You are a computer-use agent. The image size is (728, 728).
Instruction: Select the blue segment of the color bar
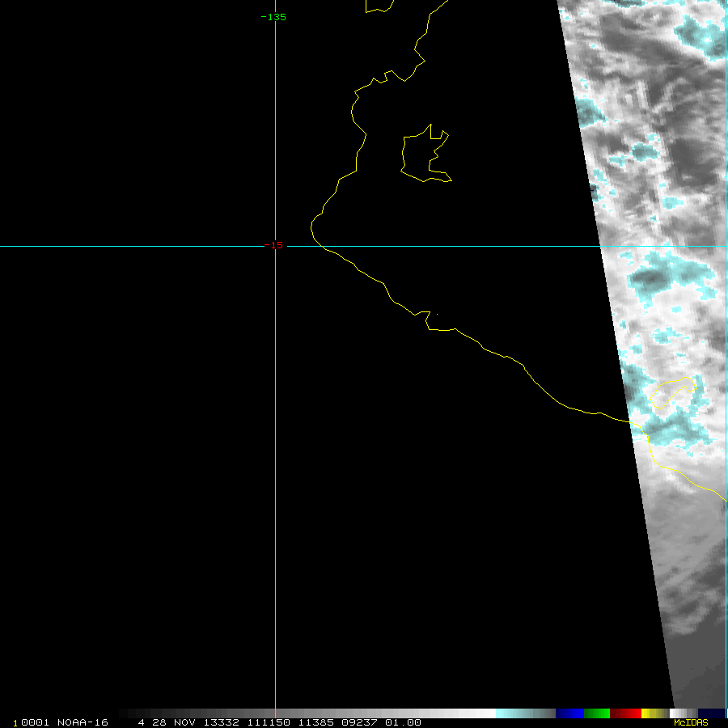pos(569,713)
